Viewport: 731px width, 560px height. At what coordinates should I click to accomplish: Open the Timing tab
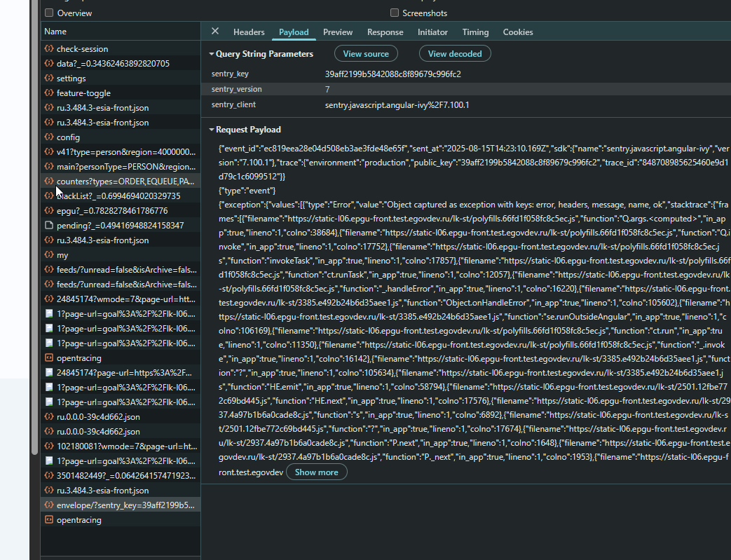475,32
